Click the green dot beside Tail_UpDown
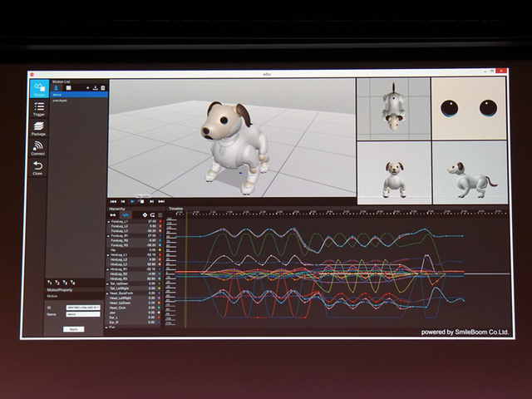The height and width of the screenshot is (399, 532). click(160, 283)
